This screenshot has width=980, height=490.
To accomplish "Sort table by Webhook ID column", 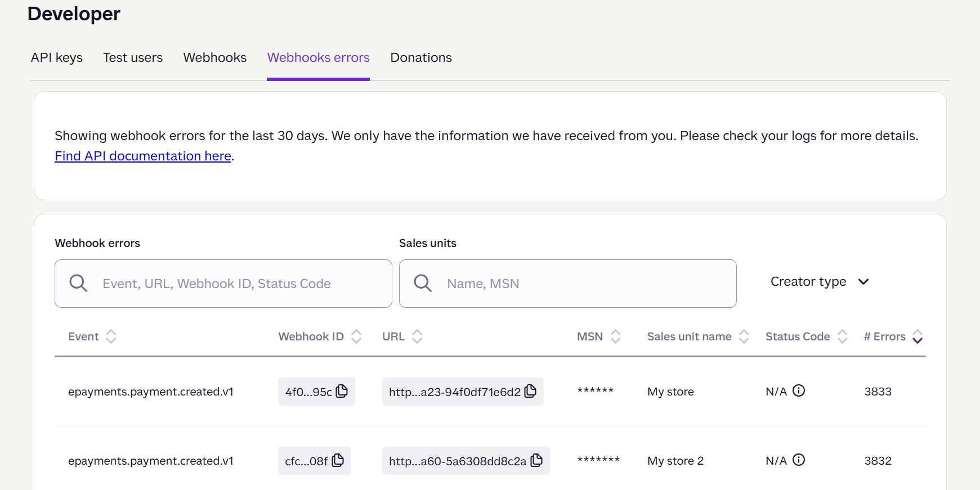I will [356, 336].
